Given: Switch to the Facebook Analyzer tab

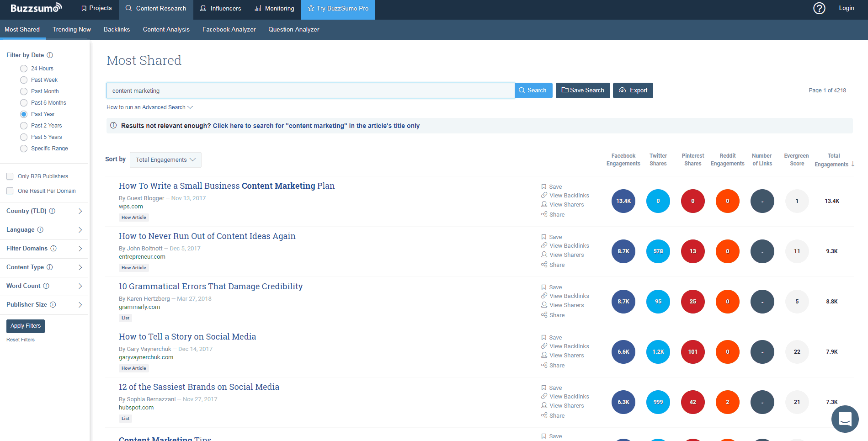Looking at the screenshot, I should 229,29.
